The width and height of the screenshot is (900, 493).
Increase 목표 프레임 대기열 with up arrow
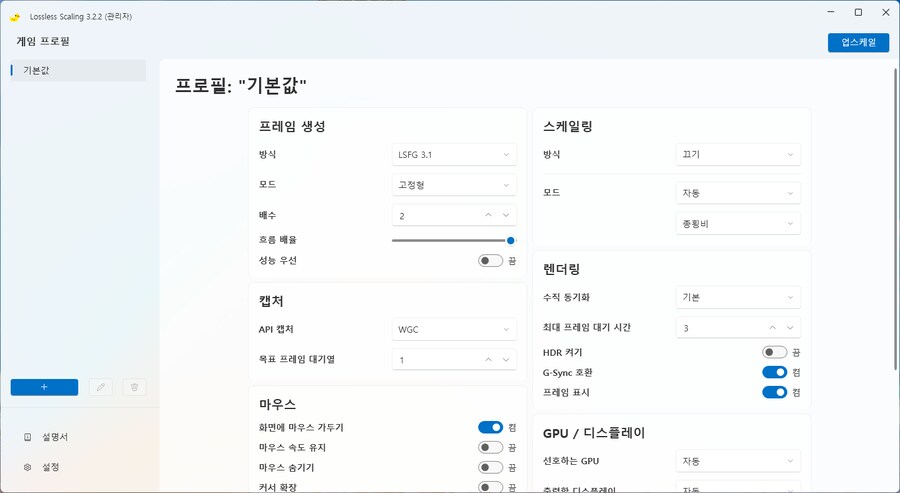[x=488, y=360]
